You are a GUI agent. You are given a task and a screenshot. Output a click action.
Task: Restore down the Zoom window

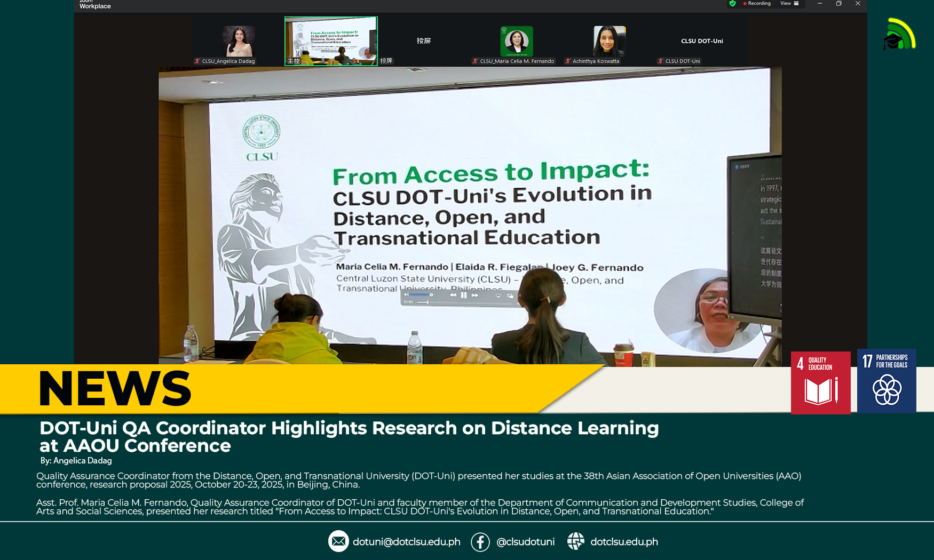[x=838, y=3]
